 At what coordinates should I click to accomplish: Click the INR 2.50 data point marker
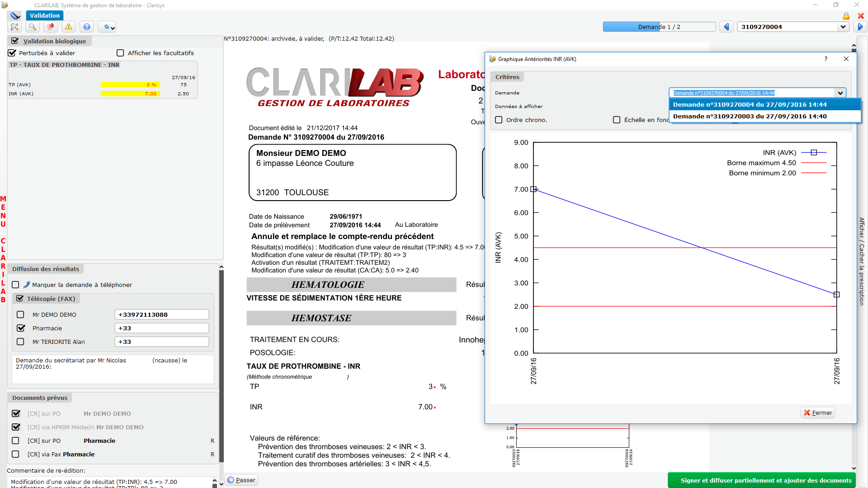[x=836, y=295]
